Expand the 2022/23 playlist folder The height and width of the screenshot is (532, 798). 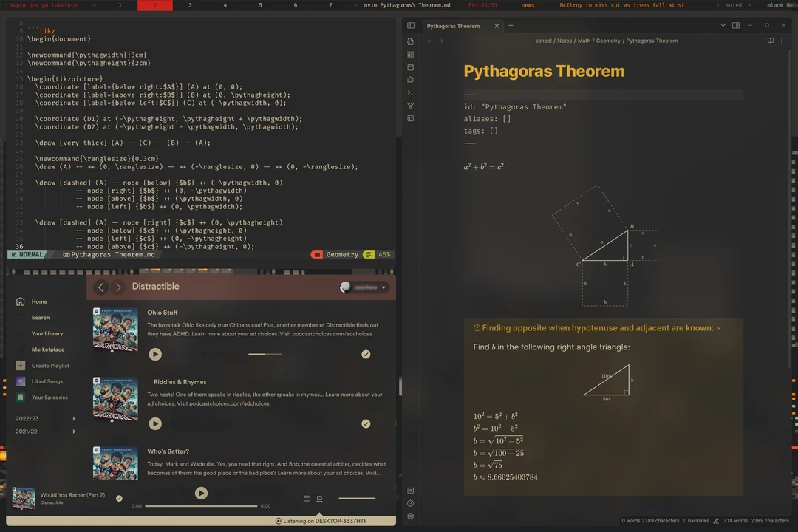coord(74,417)
